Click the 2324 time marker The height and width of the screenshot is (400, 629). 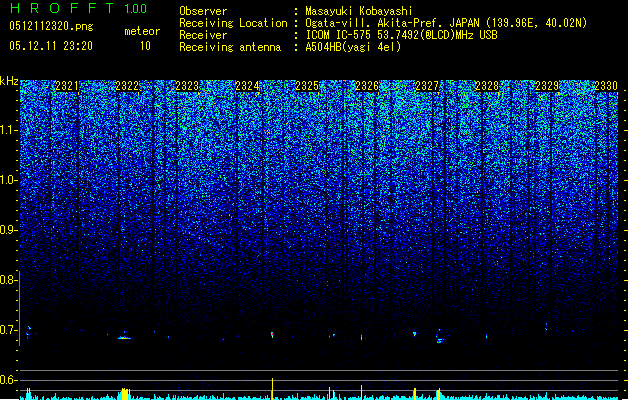(247, 86)
